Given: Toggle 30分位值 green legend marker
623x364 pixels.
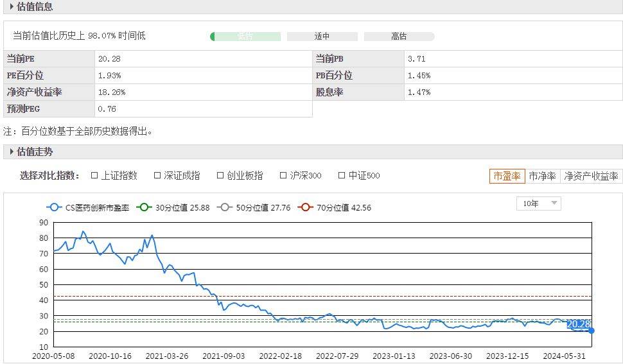Looking at the screenshot, I should coord(144,207).
